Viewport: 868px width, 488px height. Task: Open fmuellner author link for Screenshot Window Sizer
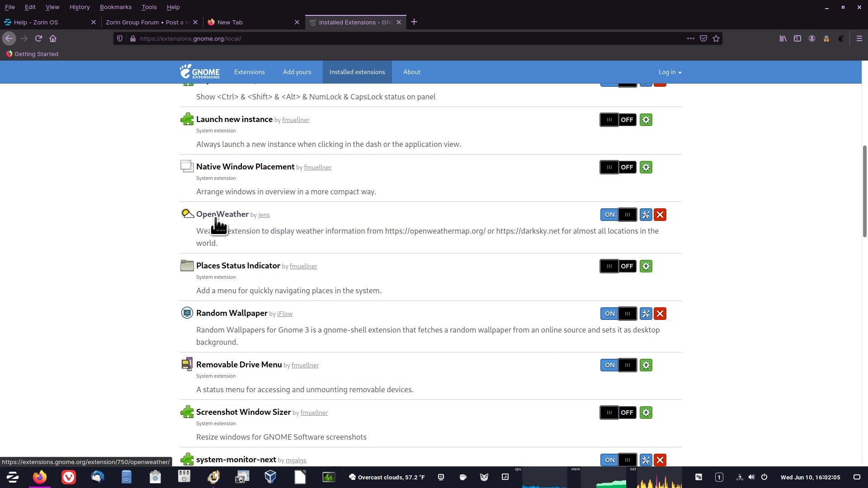(314, 413)
